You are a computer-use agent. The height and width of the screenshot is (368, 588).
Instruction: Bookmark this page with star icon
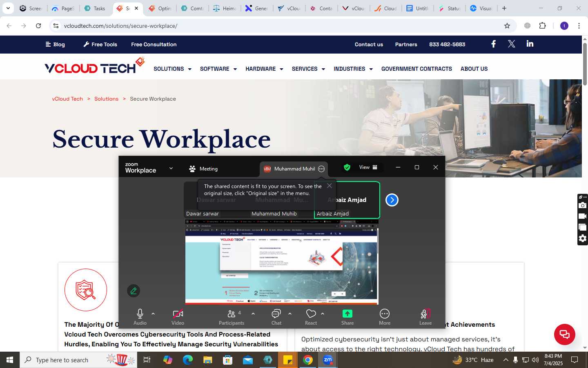click(507, 26)
